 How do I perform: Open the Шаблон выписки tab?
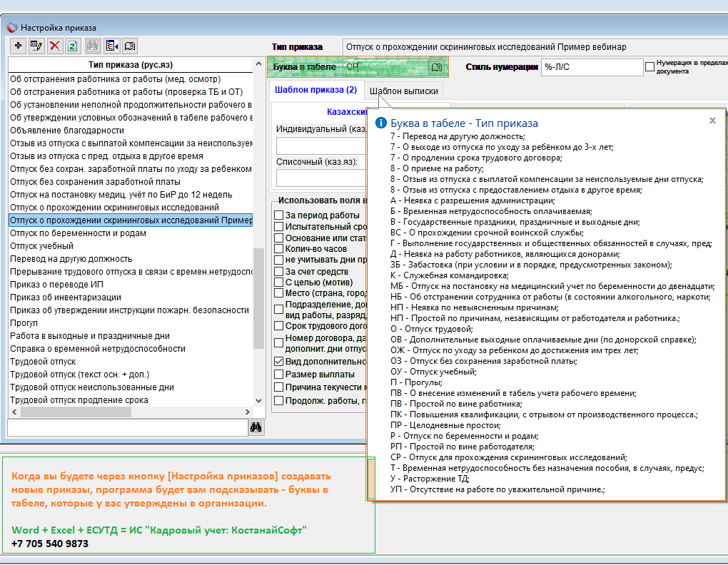tap(403, 91)
